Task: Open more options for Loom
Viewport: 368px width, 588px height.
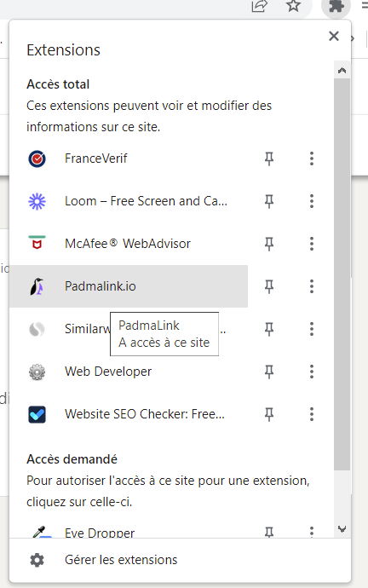Action: 312,201
